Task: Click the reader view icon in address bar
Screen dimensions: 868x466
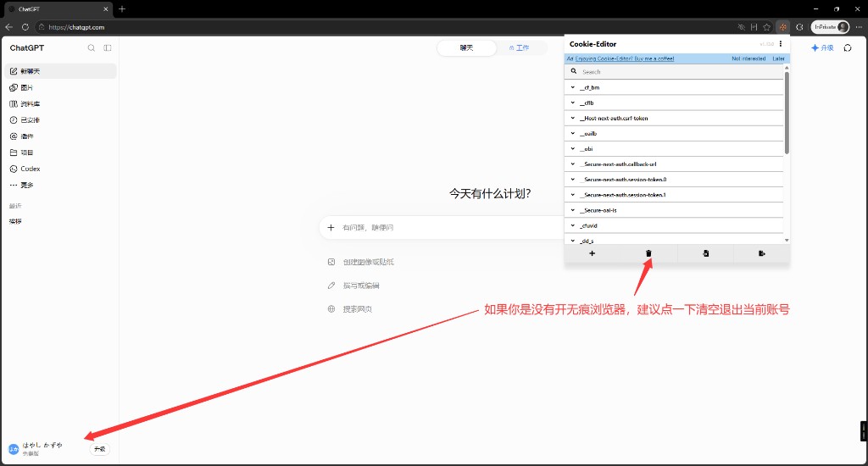Action: point(754,26)
